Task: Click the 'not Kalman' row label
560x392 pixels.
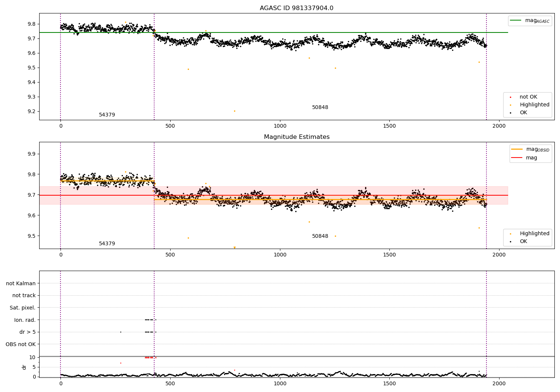Action: [21, 283]
